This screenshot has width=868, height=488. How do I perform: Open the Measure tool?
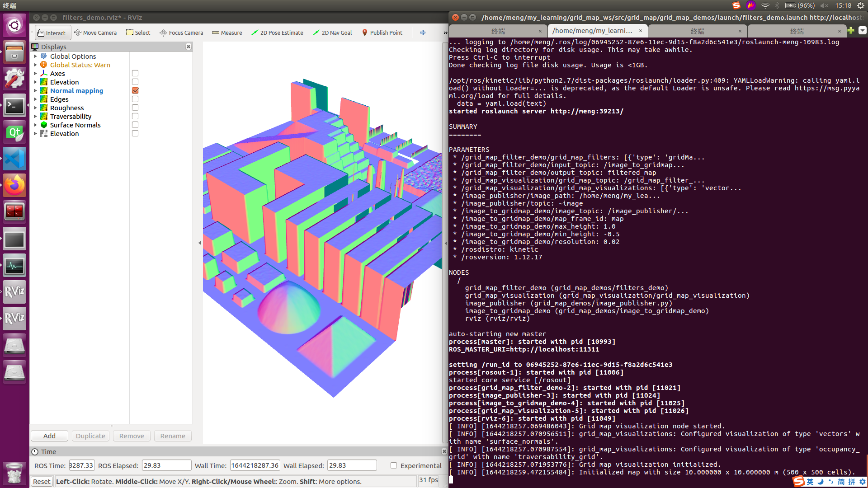tap(227, 33)
